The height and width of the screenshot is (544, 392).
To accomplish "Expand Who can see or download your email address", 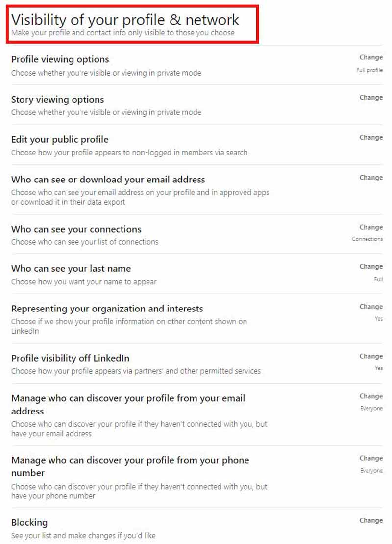I will (108, 180).
